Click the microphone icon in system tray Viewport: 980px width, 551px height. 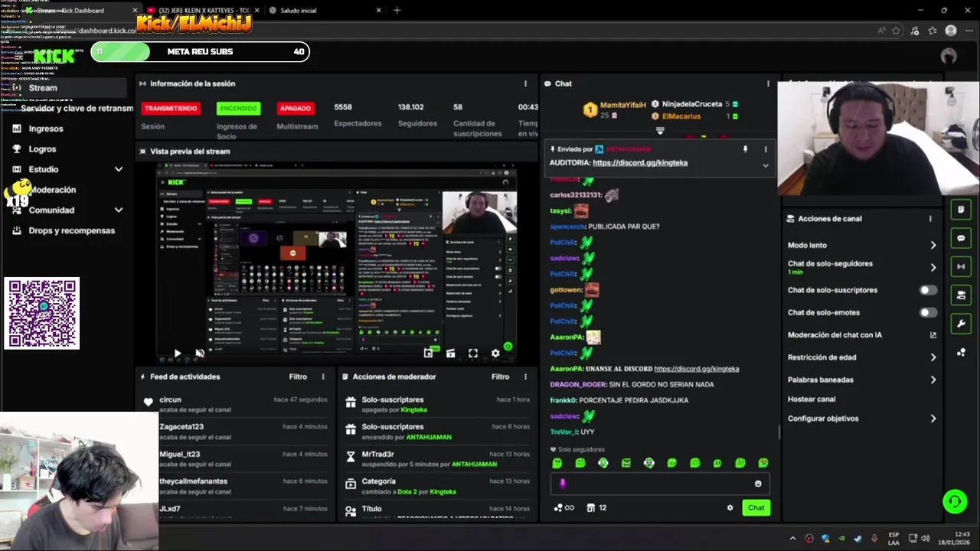tap(874, 538)
